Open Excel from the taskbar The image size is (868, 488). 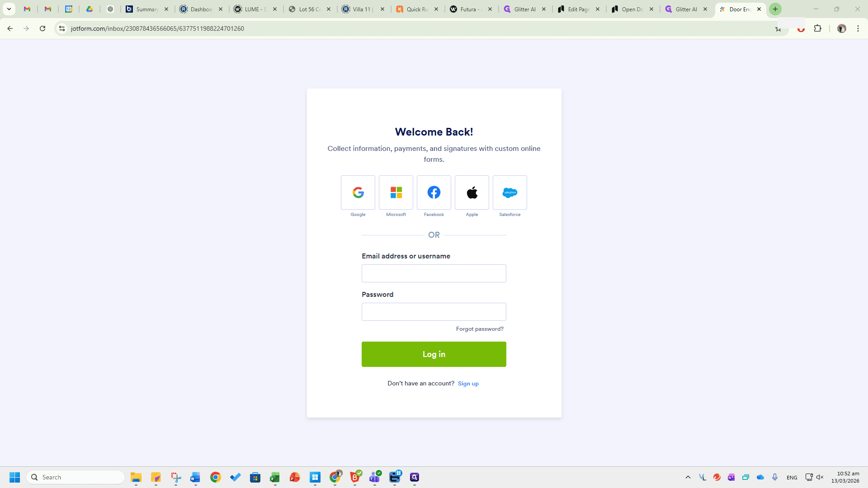point(275,477)
